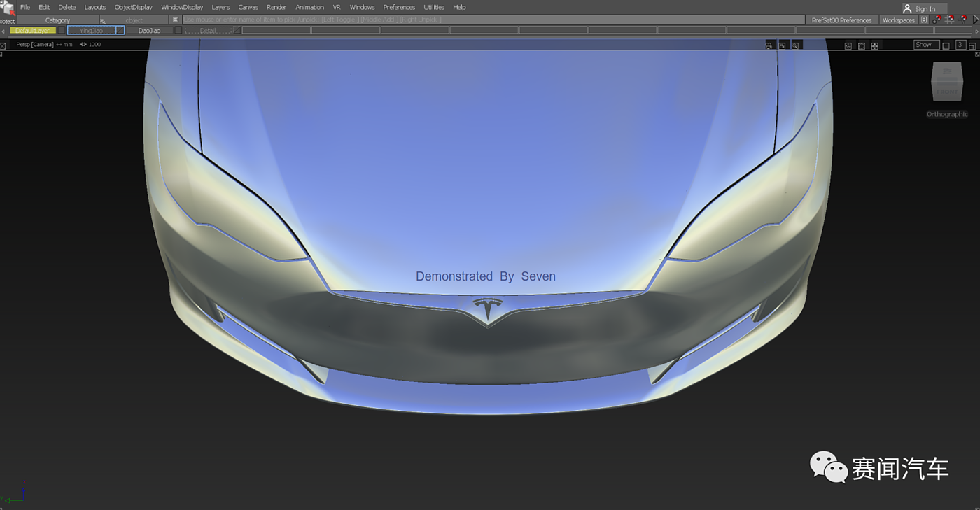Open the ObjectDisplay menu
Image resolution: width=980 pixels, height=510 pixels.
tap(133, 7)
